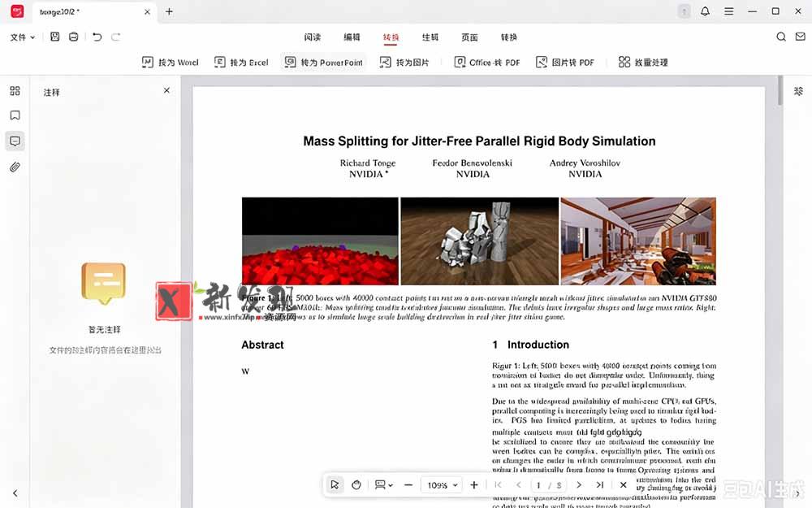Click the notification bell icon

[x=705, y=11]
